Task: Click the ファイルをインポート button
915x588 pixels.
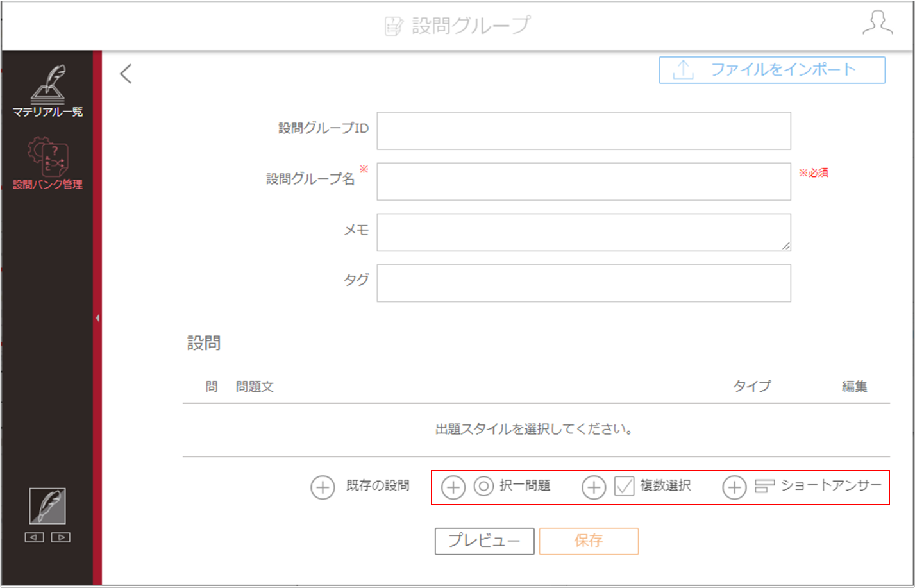Action: (x=772, y=70)
